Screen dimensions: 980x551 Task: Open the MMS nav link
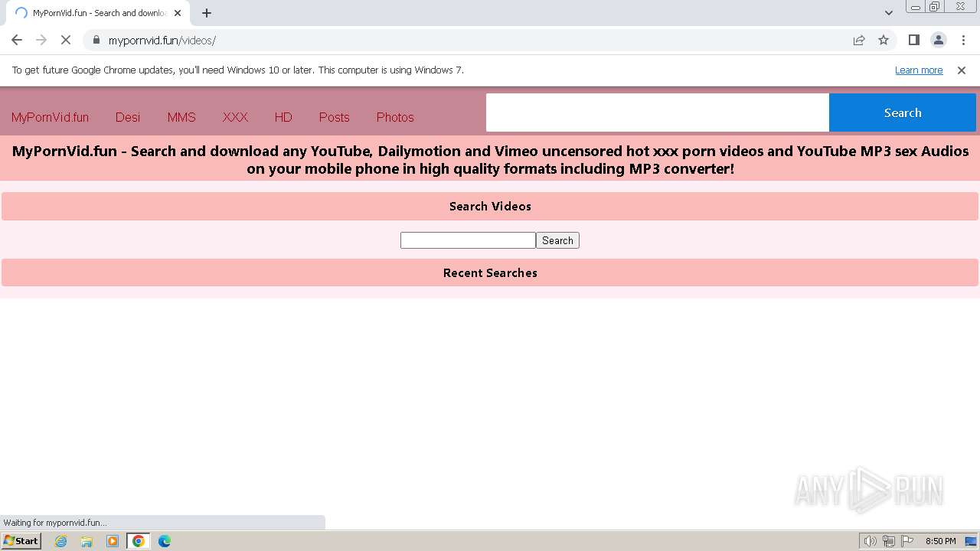tap(181, 117)
